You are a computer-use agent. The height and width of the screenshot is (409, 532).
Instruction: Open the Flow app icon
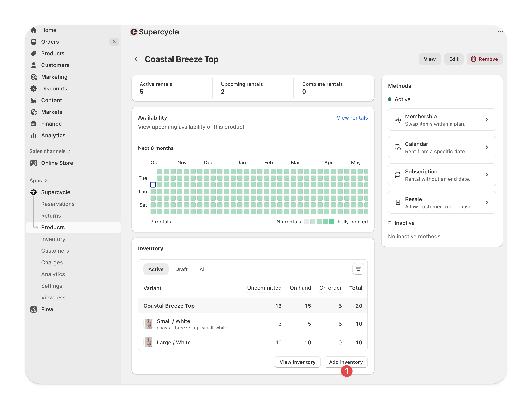coord(34,309)
